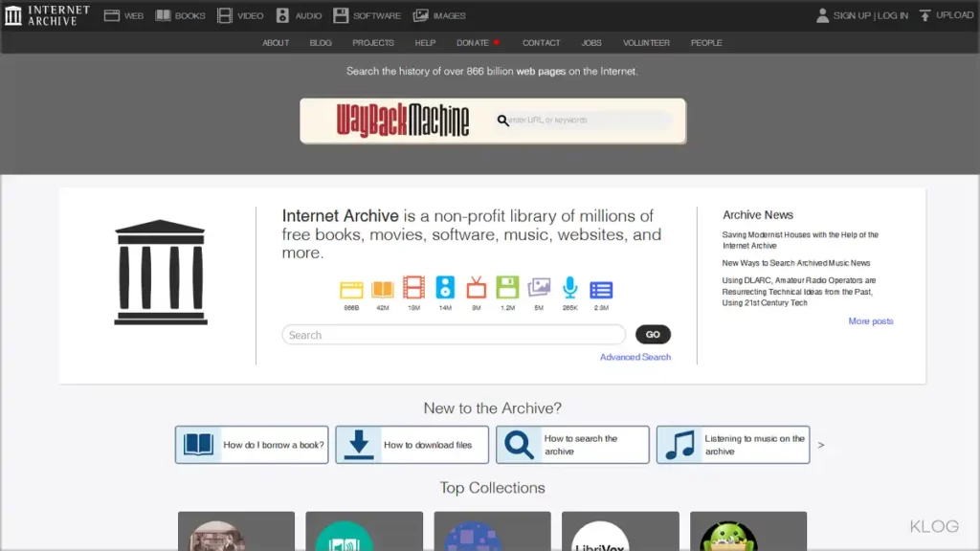The width and height of the screenshot is (980, 551).
Task: Open the Jobs page
Action: point(591,43)
